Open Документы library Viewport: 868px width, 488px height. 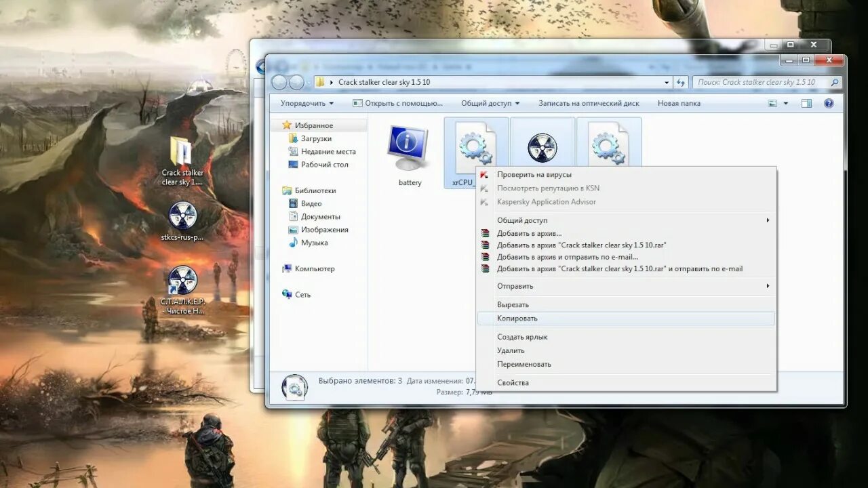click(x=320, y=216)
